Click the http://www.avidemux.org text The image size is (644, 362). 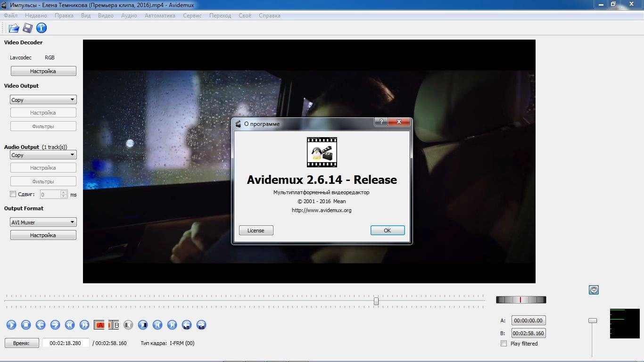pyautogui.click(x=322, y=210)
